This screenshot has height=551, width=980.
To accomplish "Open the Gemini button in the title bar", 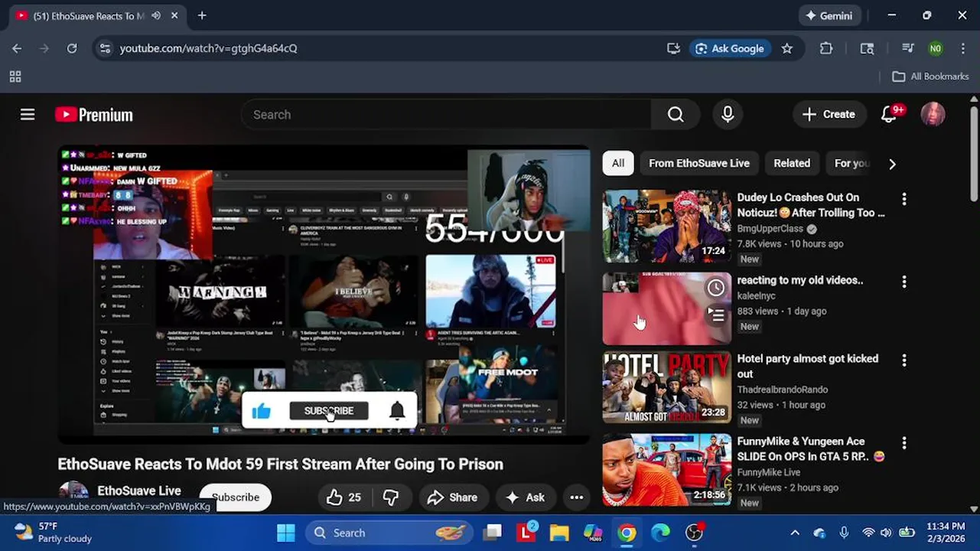I will coord(830,15).
